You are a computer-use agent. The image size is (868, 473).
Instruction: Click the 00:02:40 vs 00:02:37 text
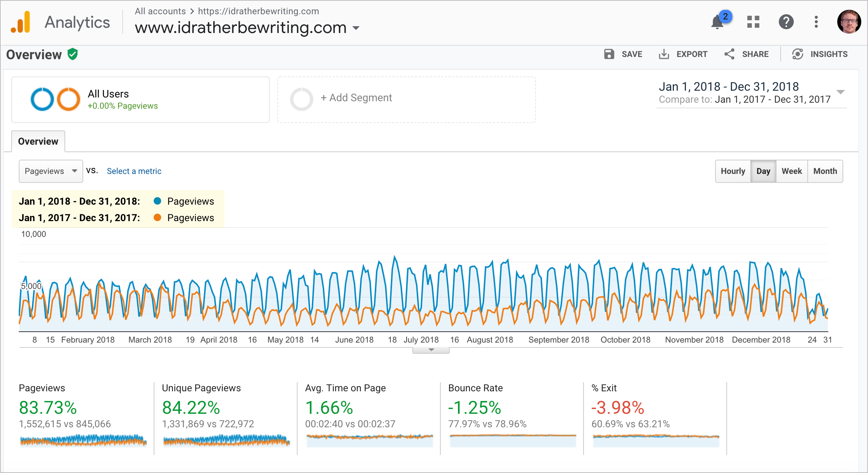click(x=350, y=424)
